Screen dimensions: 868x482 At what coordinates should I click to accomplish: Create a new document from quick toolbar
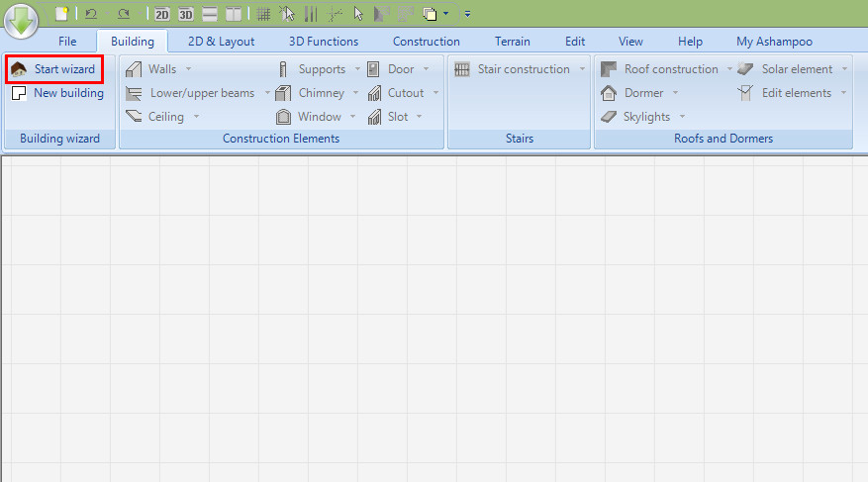click(x=61, y=14)
